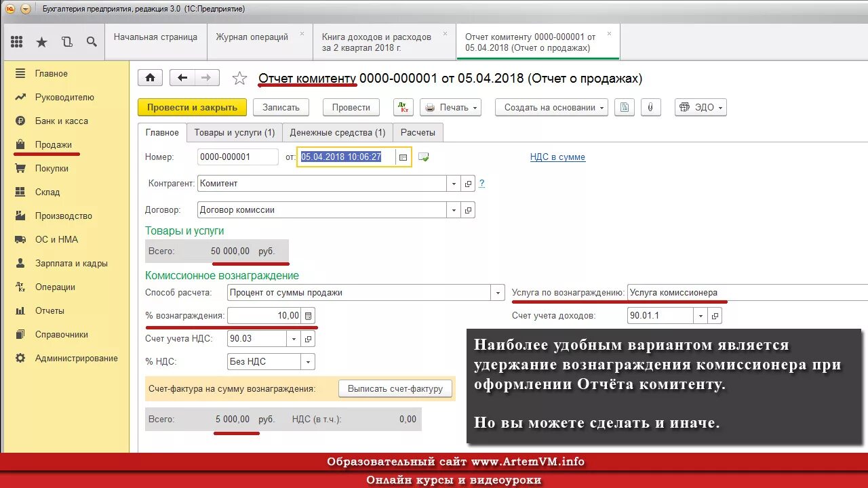Open calculator for % вознаграждения field
This screenshot has width=868, height=488.
308,316
